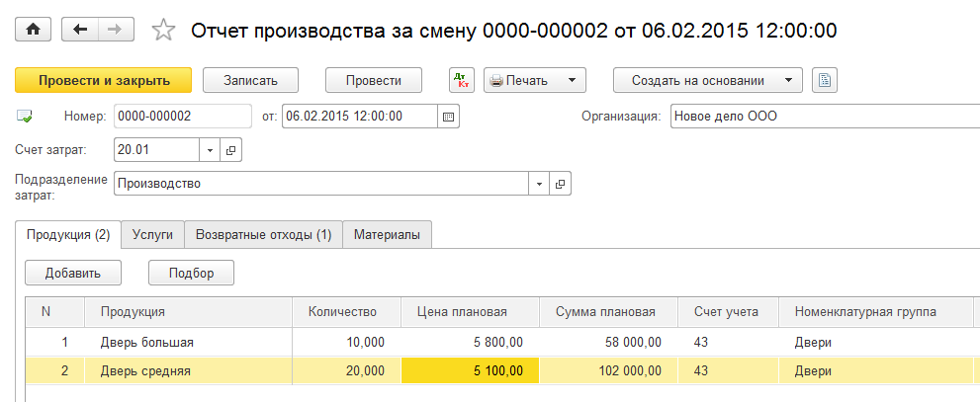980x402 pixels.
Task: Open calendar picker for document date
Action: tap(449, 116)
